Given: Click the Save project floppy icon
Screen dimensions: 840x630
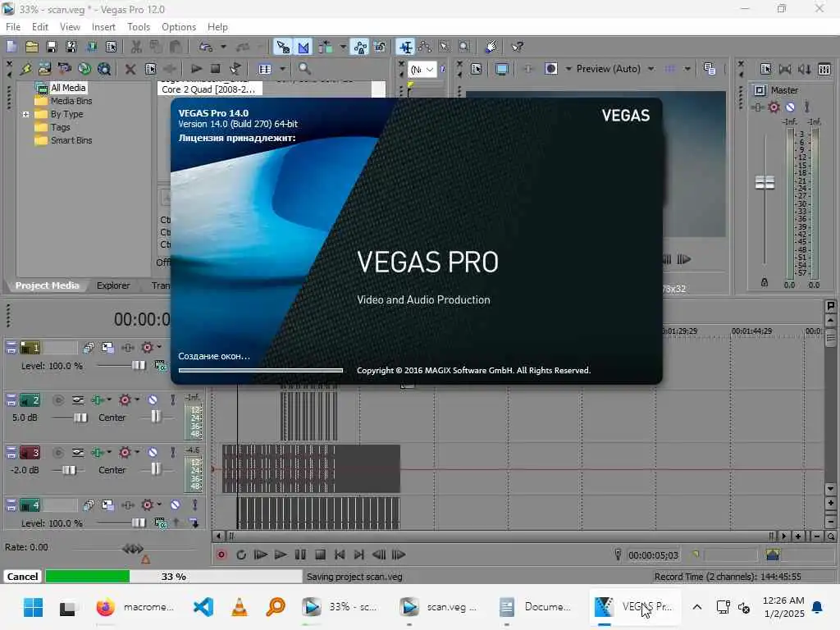Looking at the screenshot, I should tap(52, 47).
